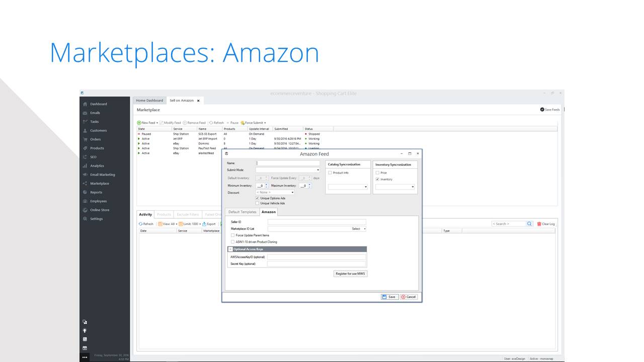Click the AWSAccessKeyID field

pyautogui.click(x=317, y=257)
